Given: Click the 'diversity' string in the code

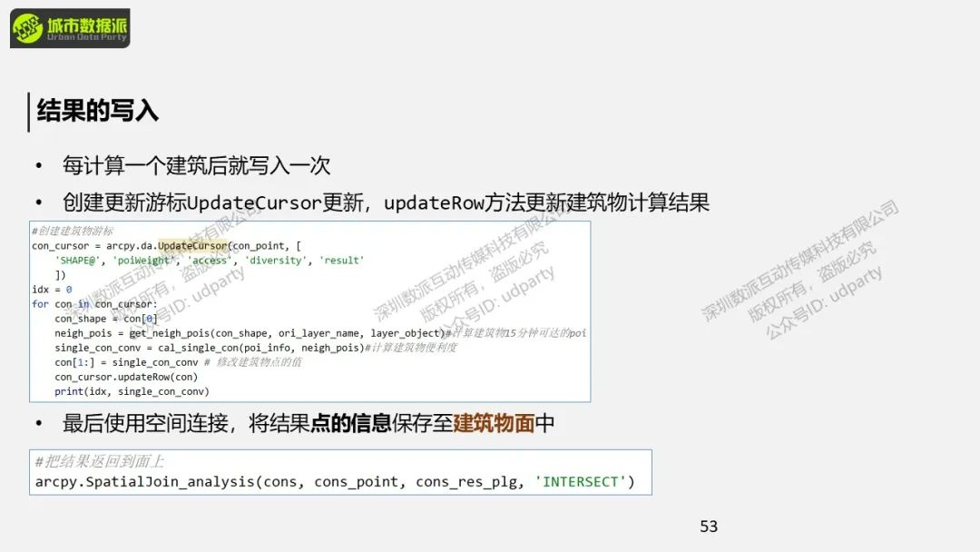Looking at the screenshot, I should (276, 261).
